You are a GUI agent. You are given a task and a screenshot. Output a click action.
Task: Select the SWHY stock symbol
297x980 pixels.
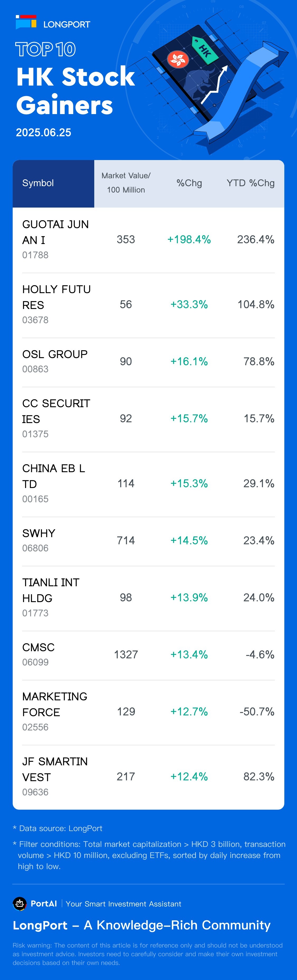39,533
